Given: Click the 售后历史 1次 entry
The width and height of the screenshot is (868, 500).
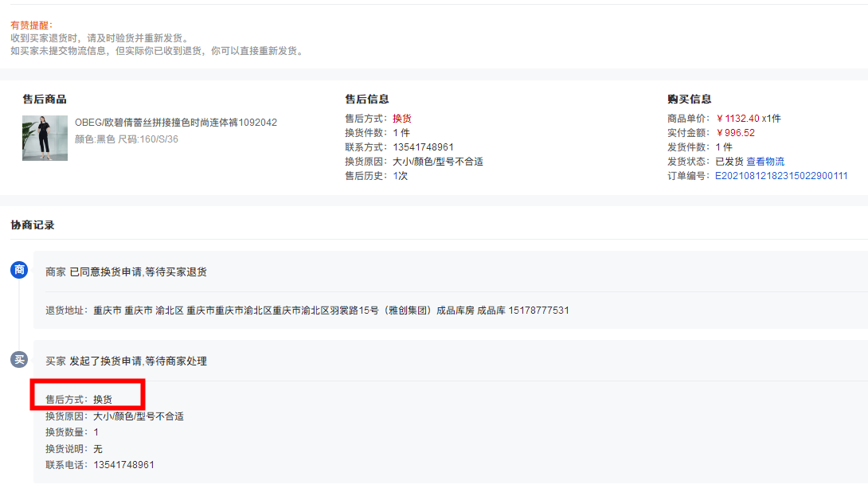Looking at the screenshot, I should pyautogui.click(x=400, y=176).
